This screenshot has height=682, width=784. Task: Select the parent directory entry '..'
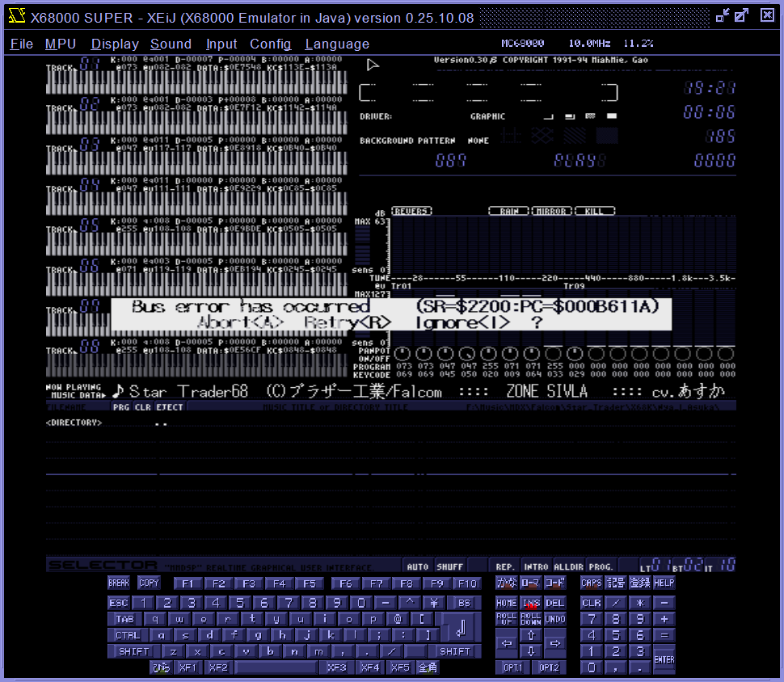point(161,423)
